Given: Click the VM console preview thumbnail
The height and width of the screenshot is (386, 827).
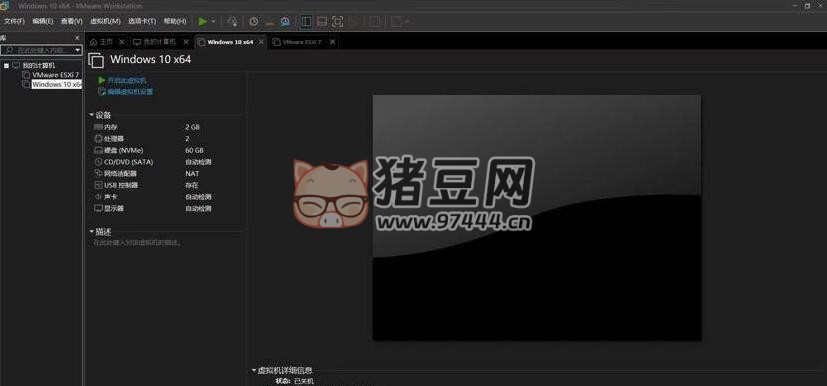Looking at the screenshot, I should tap(537, 218).
